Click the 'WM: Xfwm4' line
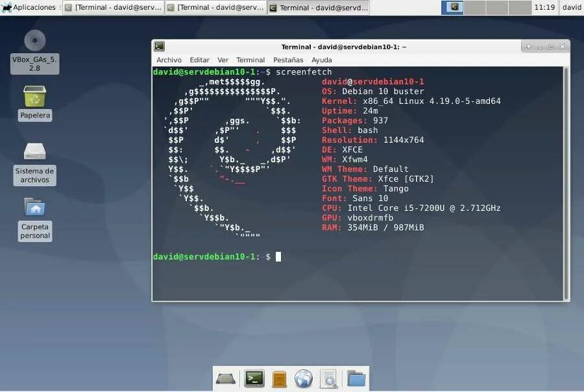This screenshot has height=392, width=584. (x=345, y=159)
